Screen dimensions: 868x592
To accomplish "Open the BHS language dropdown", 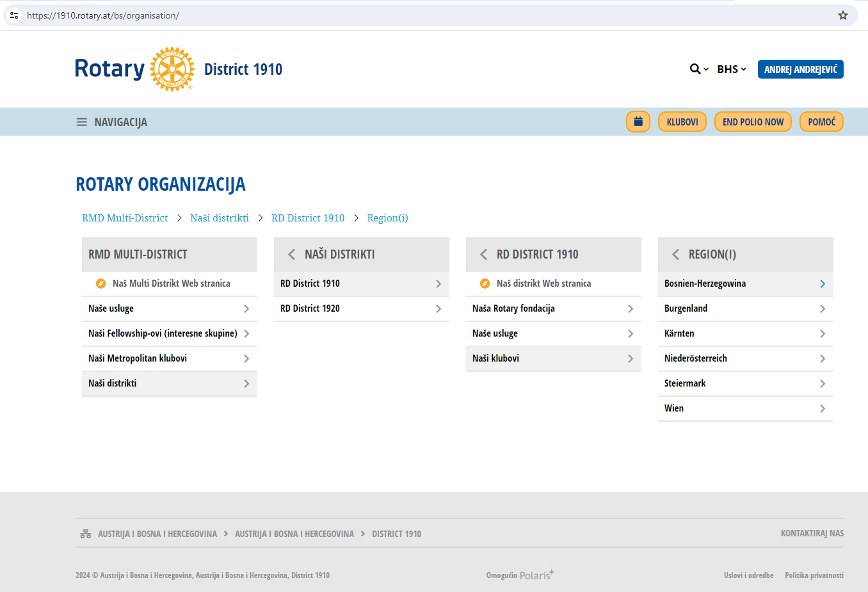I will point(731,69).
